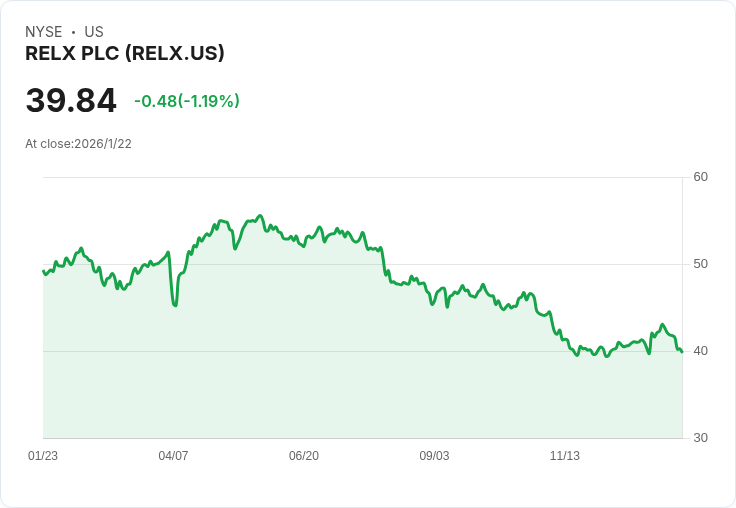Click the NYSE exchange label
This screenshot has height=508, width=736.
coord(44,32)
